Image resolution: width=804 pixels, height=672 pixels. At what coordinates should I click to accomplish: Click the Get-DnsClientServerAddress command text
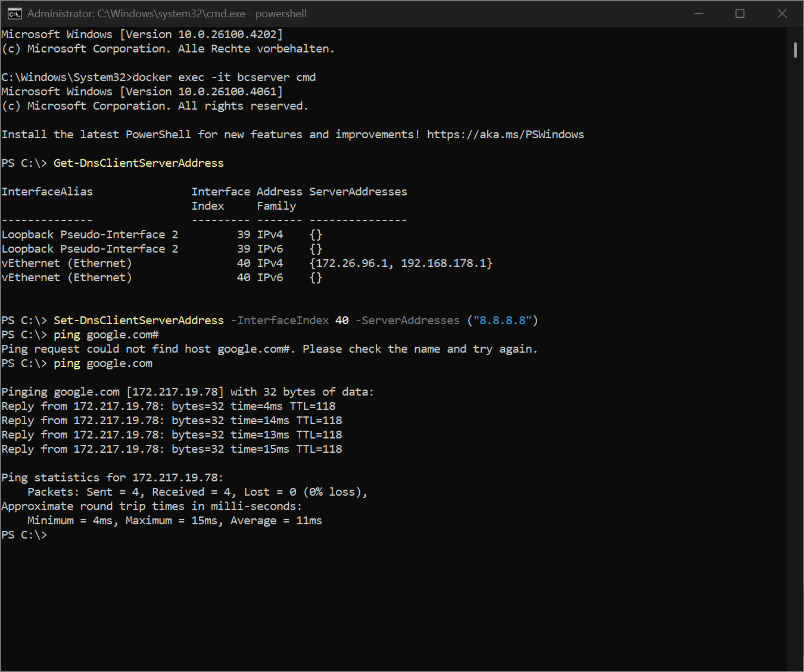138,163
